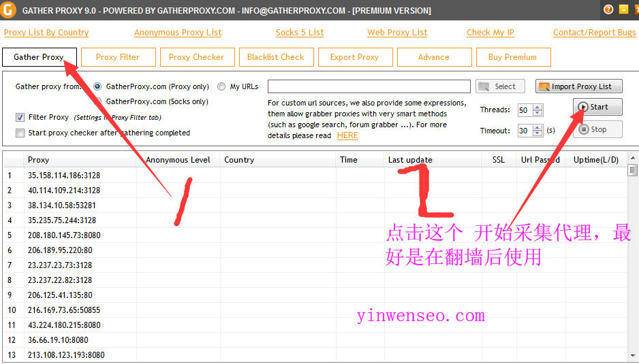Go to the Blacklist Check tab
The height and width of the screenshot is (364, 639).
point(277,57)
